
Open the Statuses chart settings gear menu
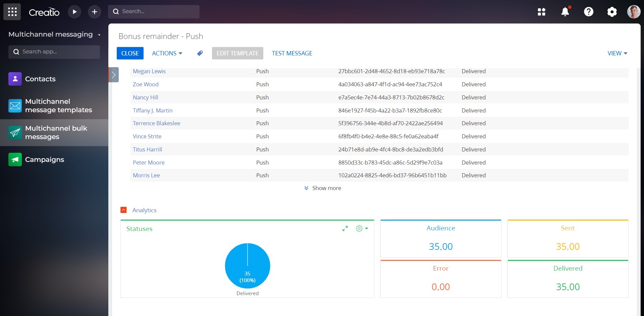(361, 228)
